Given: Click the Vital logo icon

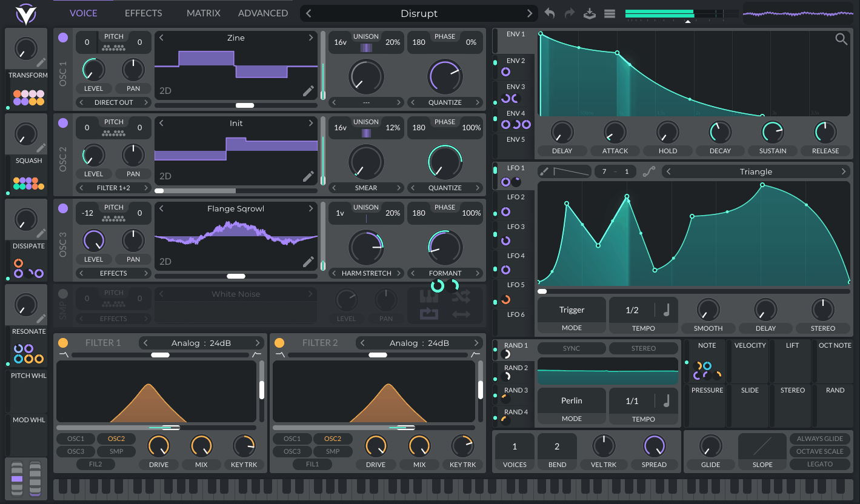Looking at the screenshot, I should [25, 13].
